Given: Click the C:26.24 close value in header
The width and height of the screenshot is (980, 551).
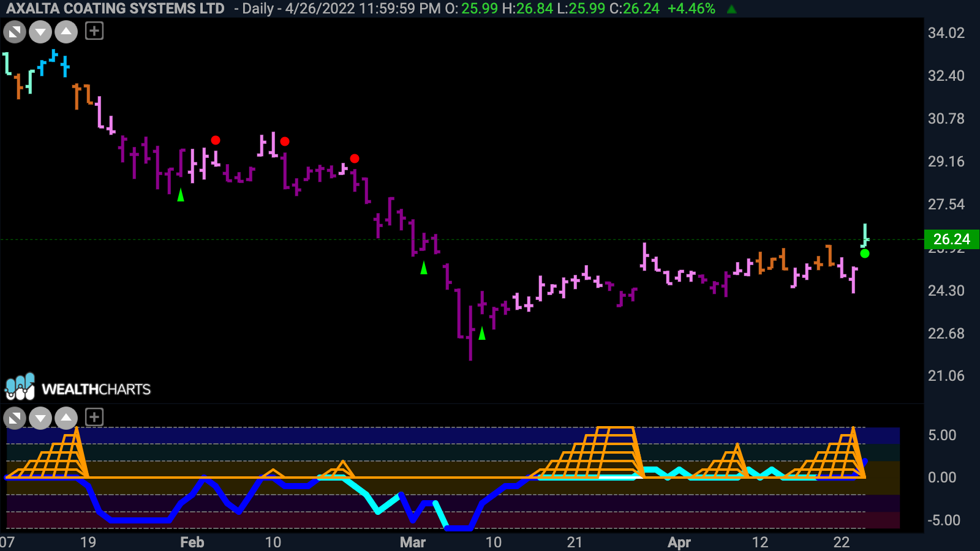Looking at the screenshot, I should (635, 9).
